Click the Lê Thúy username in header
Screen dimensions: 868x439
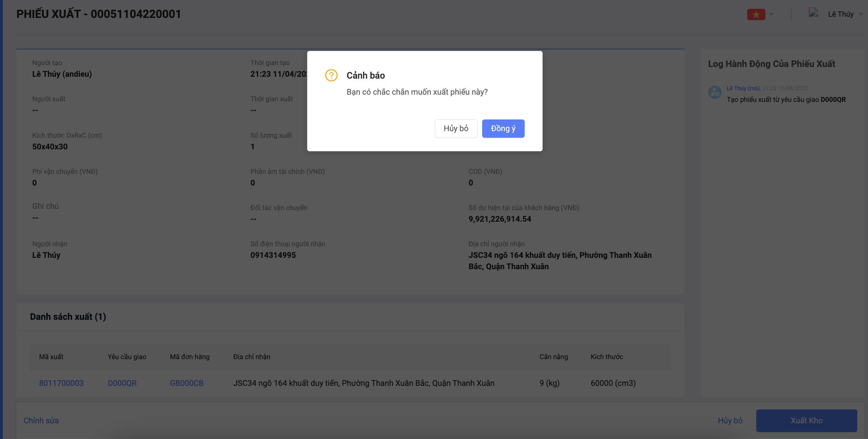840,14
